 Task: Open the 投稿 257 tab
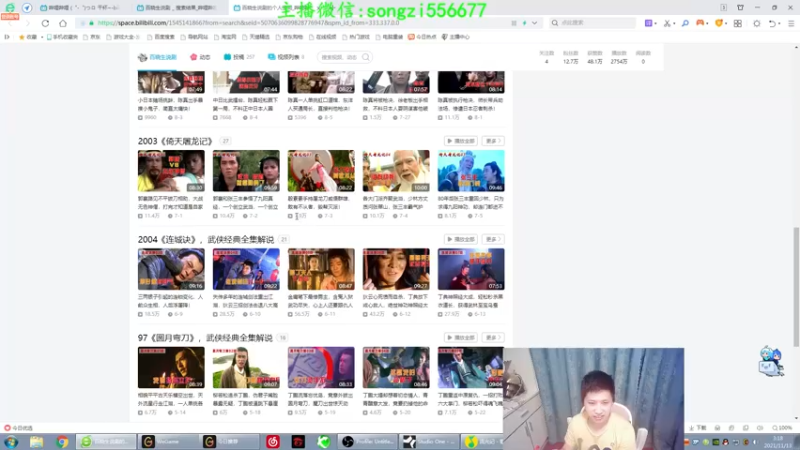pyautogui.click(x=239, y=57)
